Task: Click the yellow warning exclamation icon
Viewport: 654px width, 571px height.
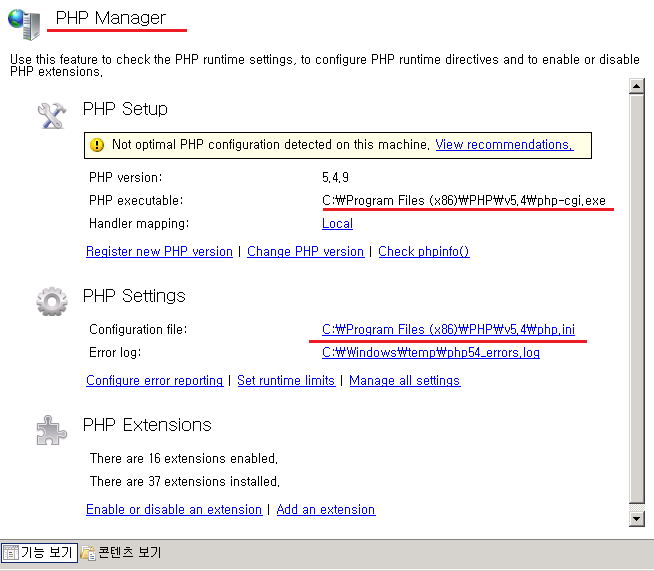Action: [x=97, y=145]
